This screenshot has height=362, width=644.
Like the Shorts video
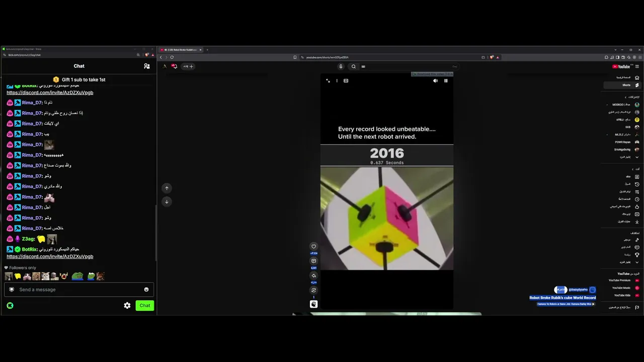(313, 246)
